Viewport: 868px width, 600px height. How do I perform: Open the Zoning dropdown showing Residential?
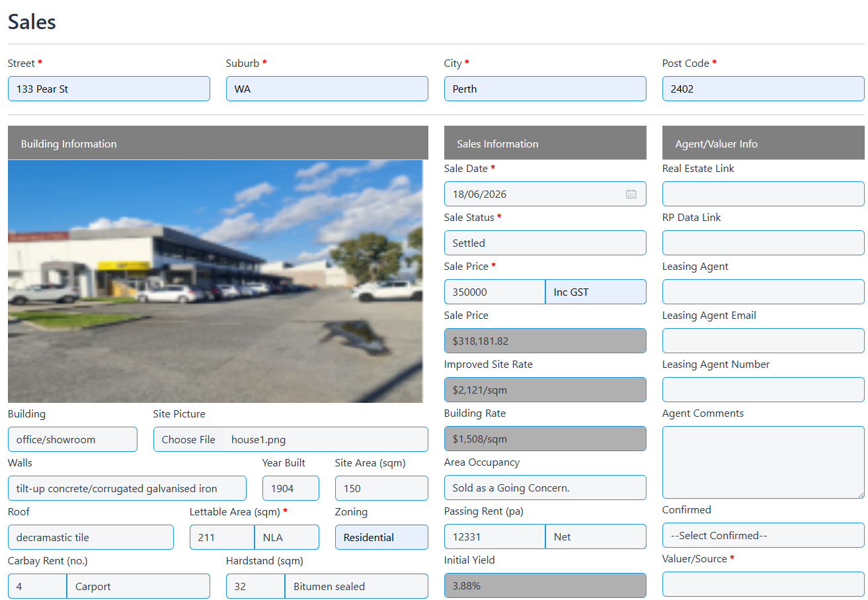click(x=381, y=537)
